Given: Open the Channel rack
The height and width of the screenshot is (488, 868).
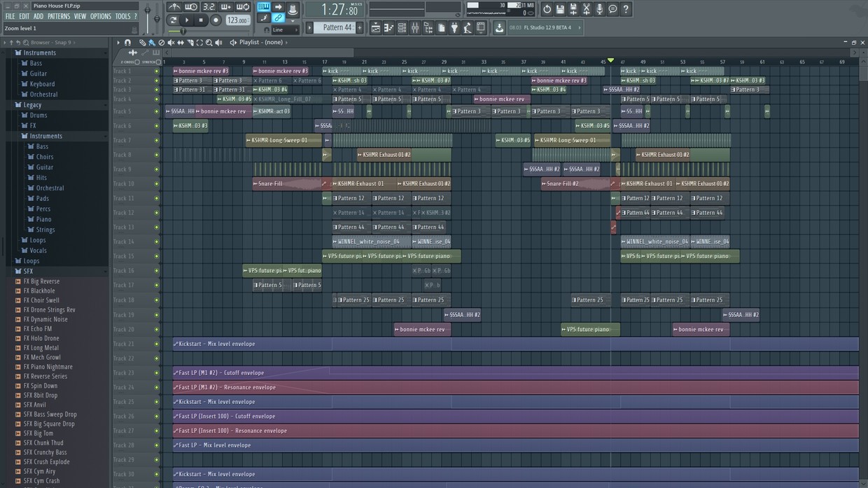Looking at the screenshot, I should pos(401,27).
